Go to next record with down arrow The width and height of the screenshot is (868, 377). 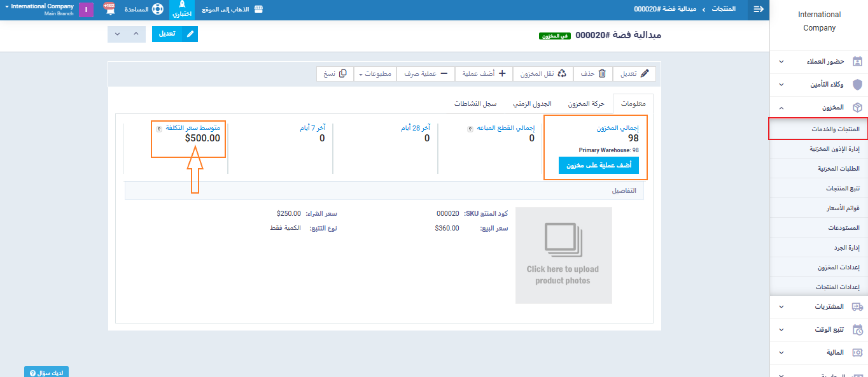[x=117, y=34]
